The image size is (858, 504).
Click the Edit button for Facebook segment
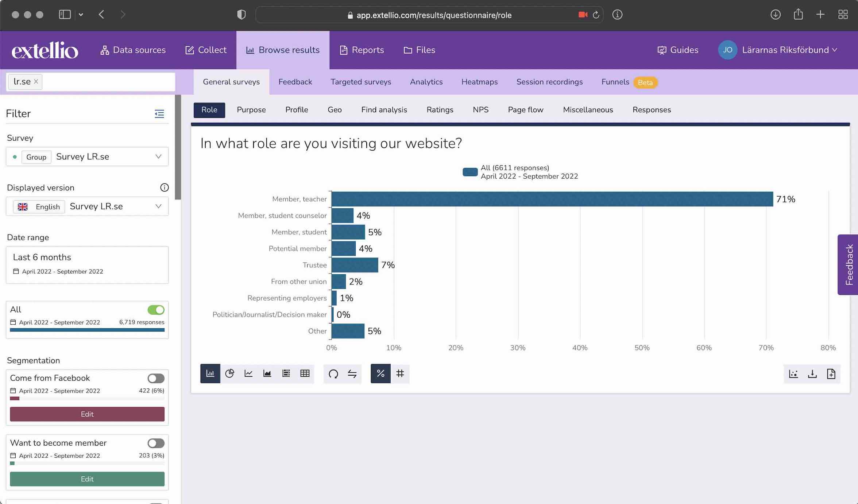[87, 414]
